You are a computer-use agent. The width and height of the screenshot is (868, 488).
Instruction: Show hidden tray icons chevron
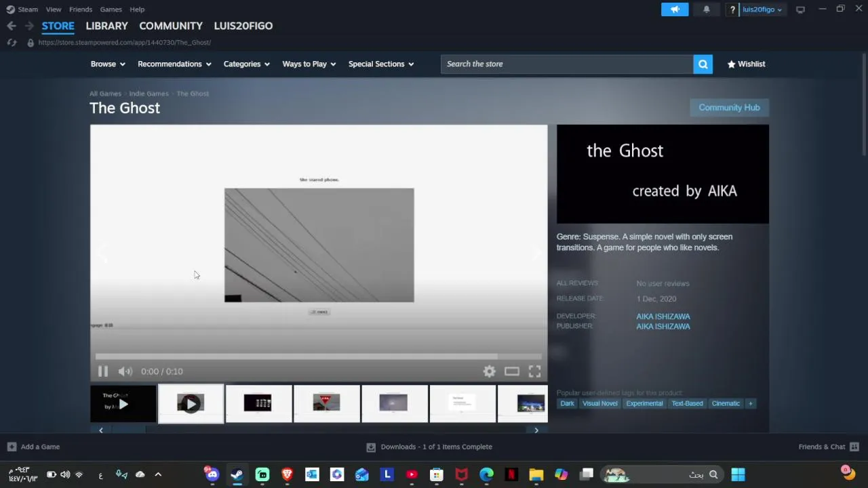click(158, 474)
